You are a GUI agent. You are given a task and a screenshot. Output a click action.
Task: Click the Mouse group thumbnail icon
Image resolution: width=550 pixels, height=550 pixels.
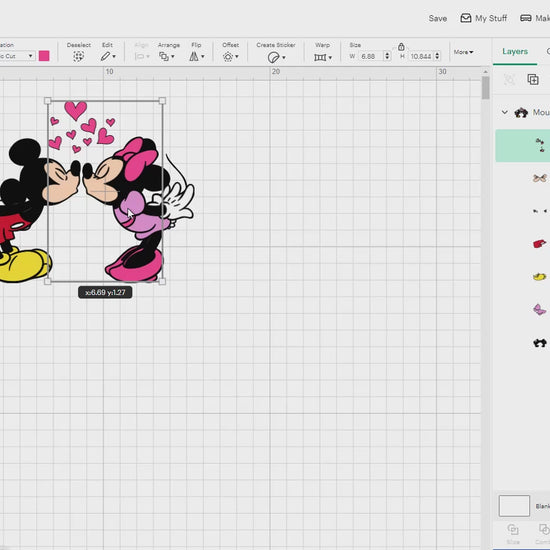[521, 113]
